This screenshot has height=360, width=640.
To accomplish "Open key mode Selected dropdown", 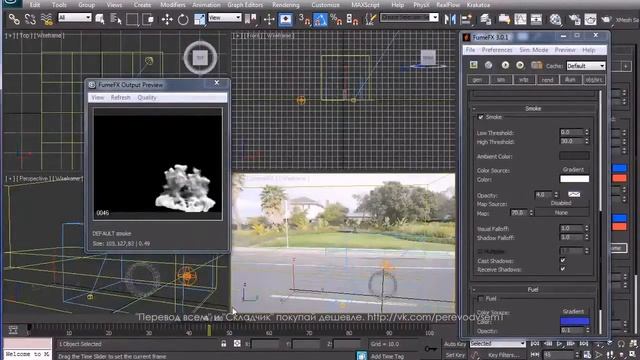I will [x=498, y=344].
